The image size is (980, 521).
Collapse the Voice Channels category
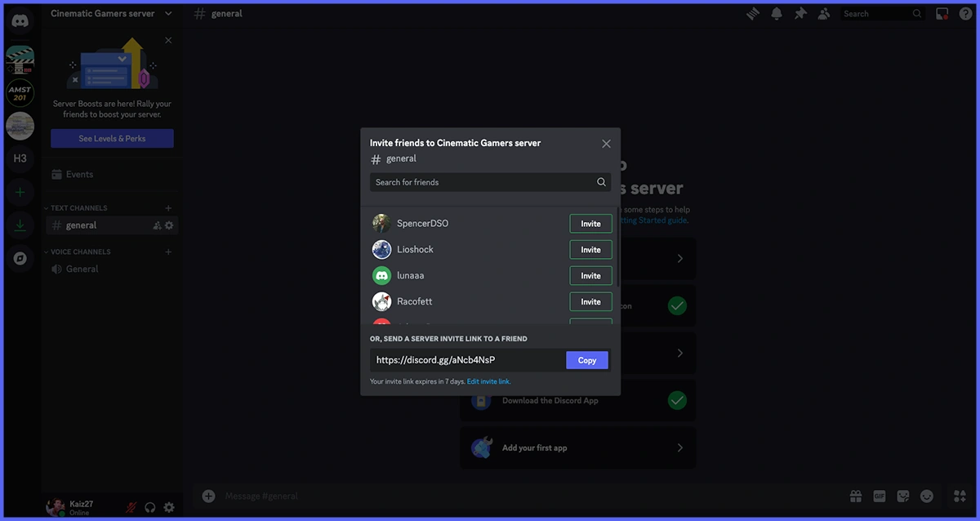pyautogui.click(x=80, y=252)
